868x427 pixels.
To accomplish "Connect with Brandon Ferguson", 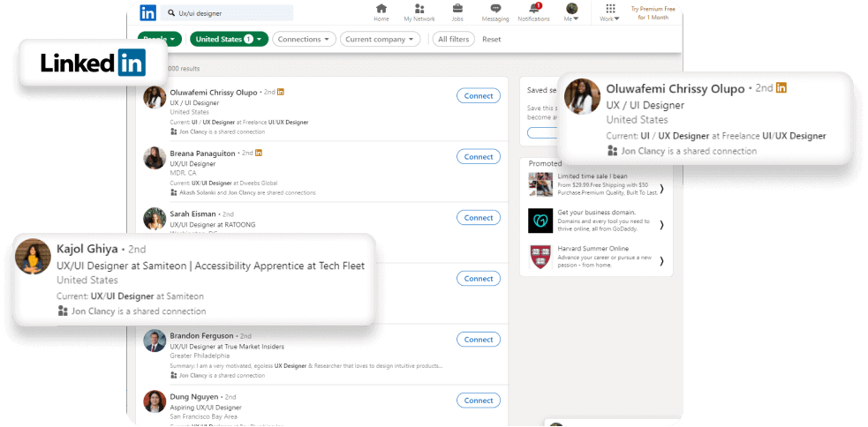I will click(479, 339).
